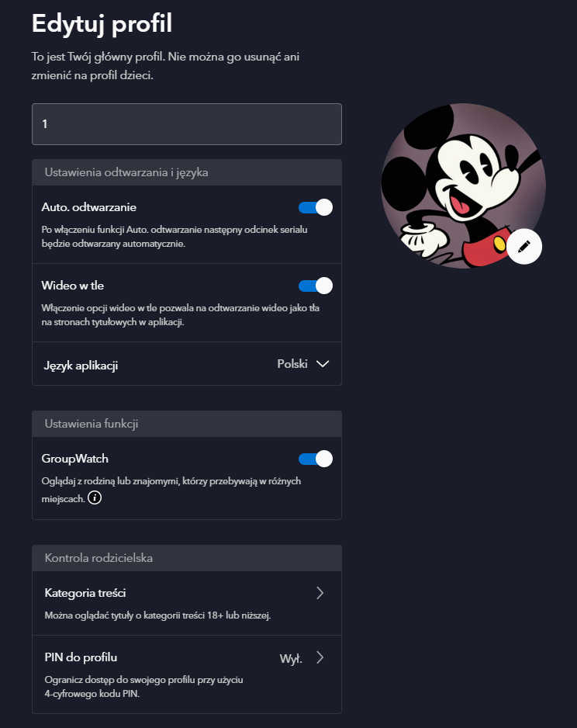Click the main profile notice text
Viewport: 577px width, 728px height.
(x=165, y=66)
